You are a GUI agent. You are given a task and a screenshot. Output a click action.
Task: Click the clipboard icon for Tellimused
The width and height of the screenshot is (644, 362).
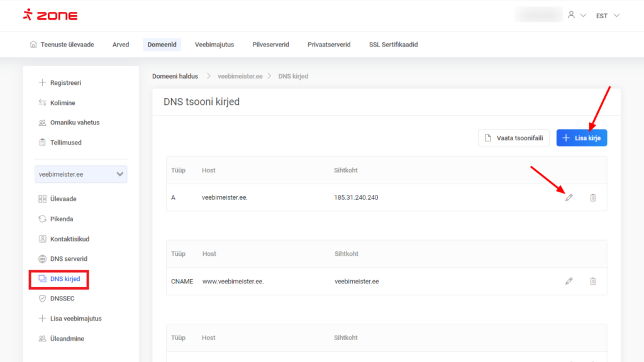pos(42,143)
